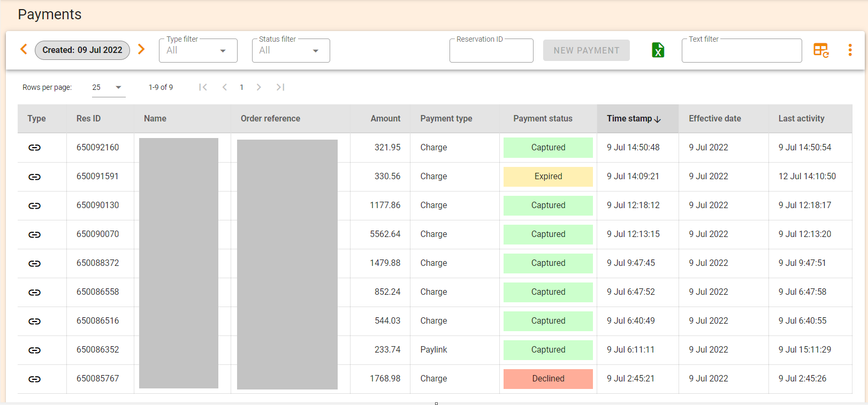The height and width of the screenshot is (405, 868).
Task: Select amount 1177.86
Action: coord(385,205)
